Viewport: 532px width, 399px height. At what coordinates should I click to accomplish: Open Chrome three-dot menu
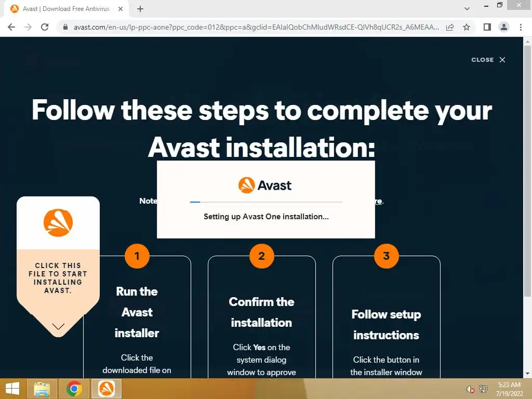[x=521, y=27]
